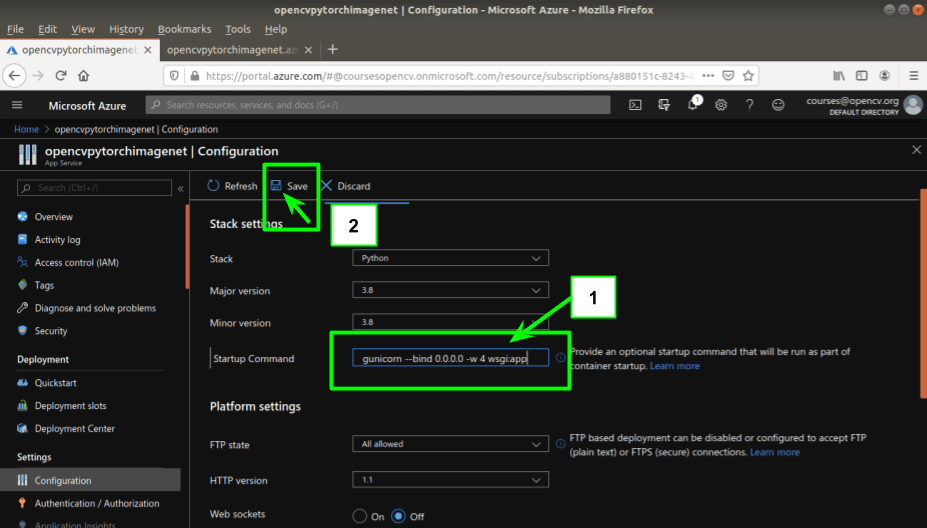927x528 pixels.
Task: Open the Firefox Tools menu
Action: tap(238, 29)
